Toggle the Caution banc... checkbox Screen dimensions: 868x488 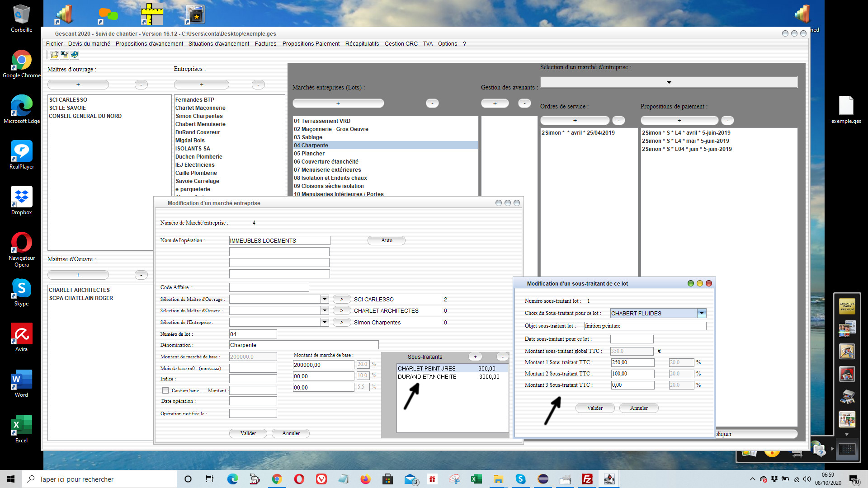(165, 390)
